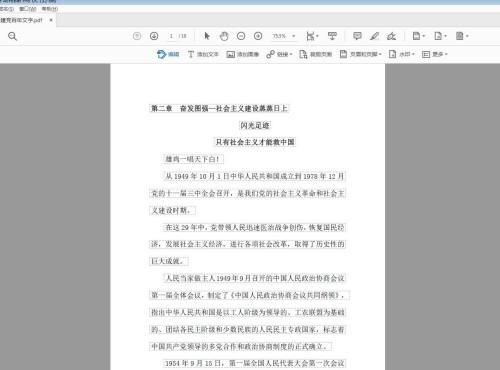Select the short line ending with 天下白！
The width and height of the screenshot is (500, 370).
click(193, 159)
